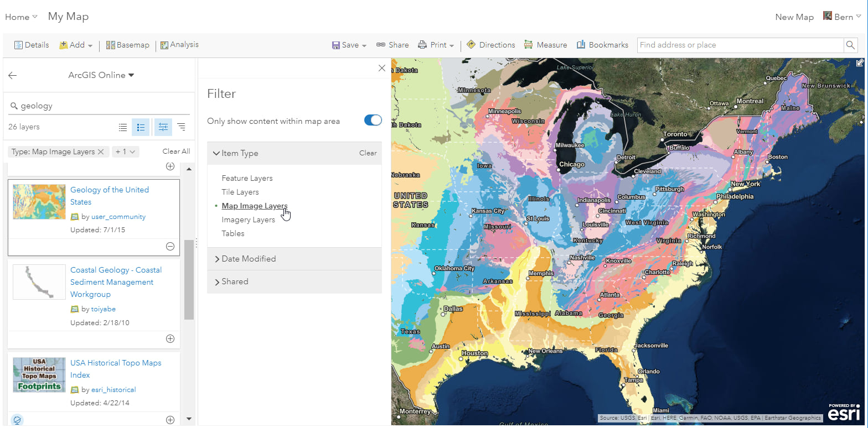
Task: Click the layer list scroll-up arrow
Action: point(189,169)
